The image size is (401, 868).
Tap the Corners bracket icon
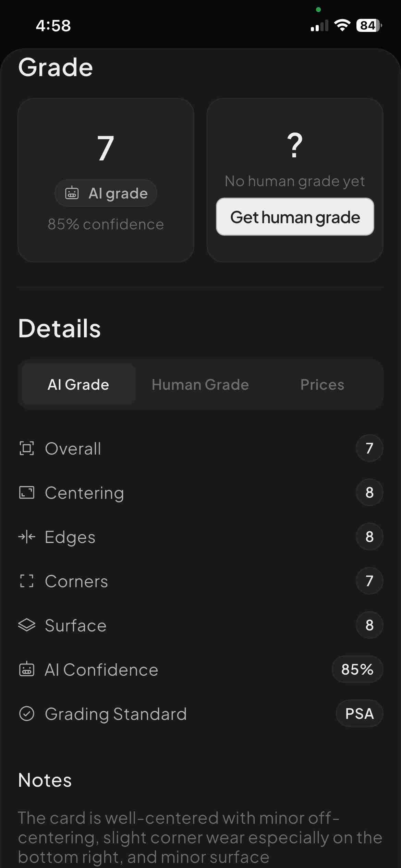[27, 581]
